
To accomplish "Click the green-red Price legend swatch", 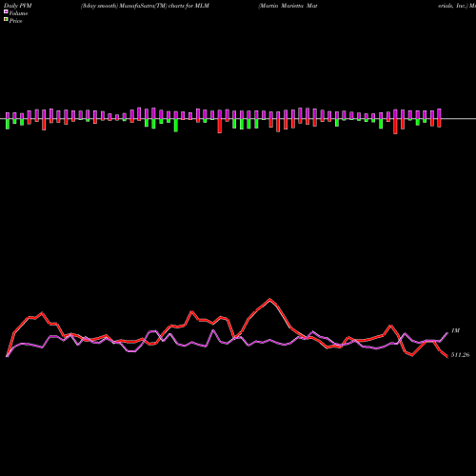I will pos(6,20).
